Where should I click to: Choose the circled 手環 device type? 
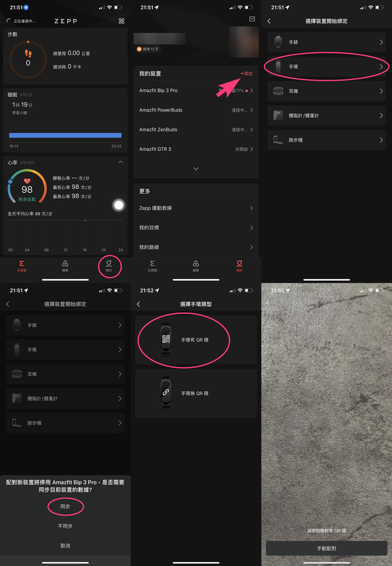coord(326,66)
